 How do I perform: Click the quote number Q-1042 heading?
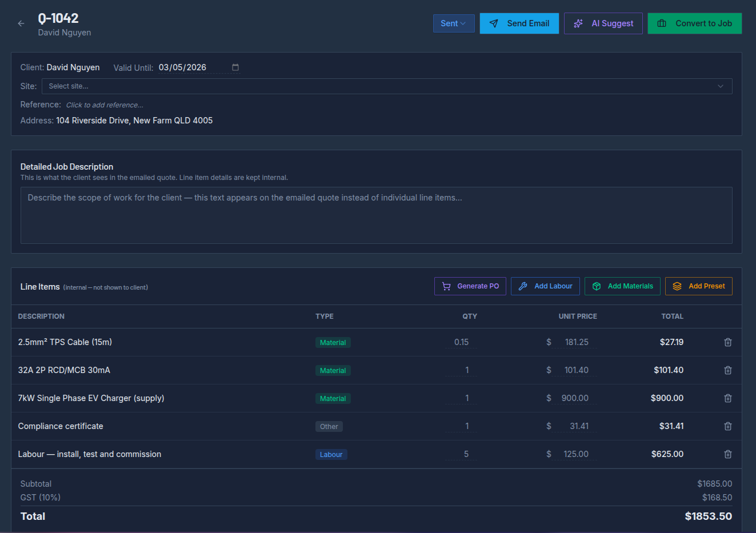click(x=58, y=18)
